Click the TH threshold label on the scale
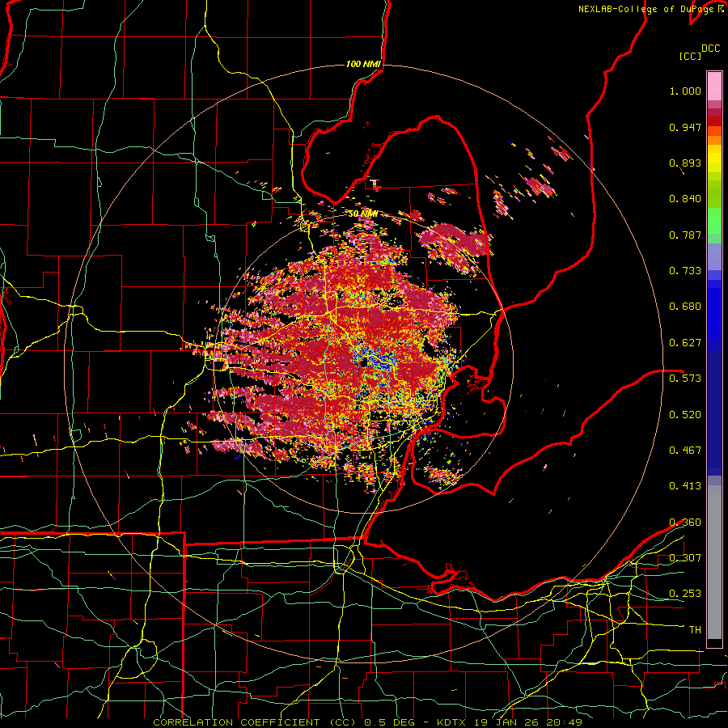Image resolution: width=728 pixels, height=728 pixels. point(695,630)
